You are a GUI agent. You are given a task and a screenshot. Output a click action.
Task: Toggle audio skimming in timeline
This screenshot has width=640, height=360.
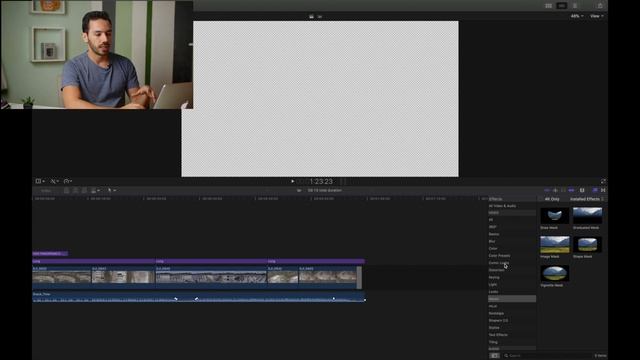pos(556,190)
